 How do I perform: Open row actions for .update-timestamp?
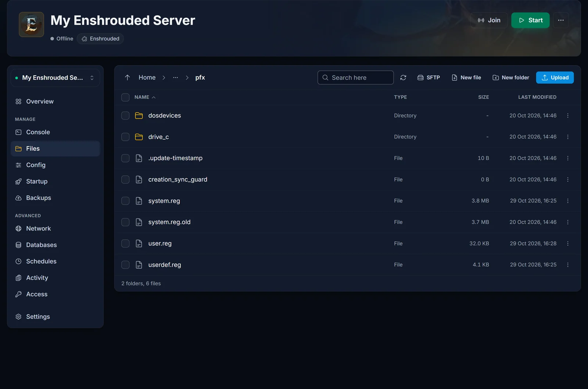tap(568, 158)
